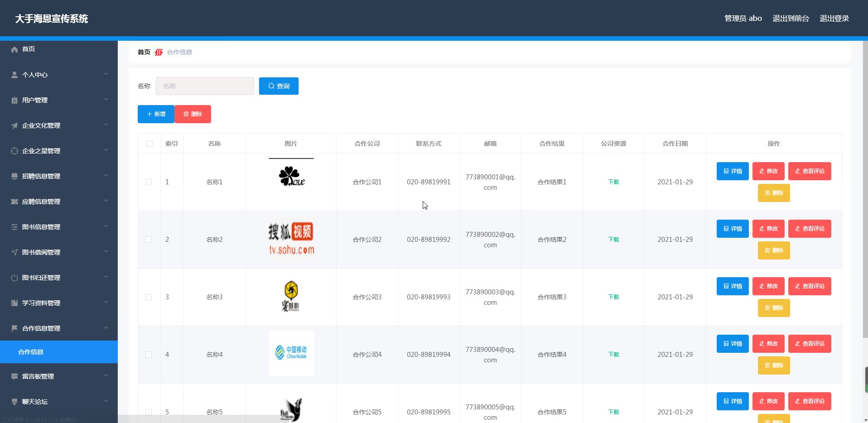The image size is (868, 423).
Task: Click phone 020-89819994 cell
Action: point(429,355)
